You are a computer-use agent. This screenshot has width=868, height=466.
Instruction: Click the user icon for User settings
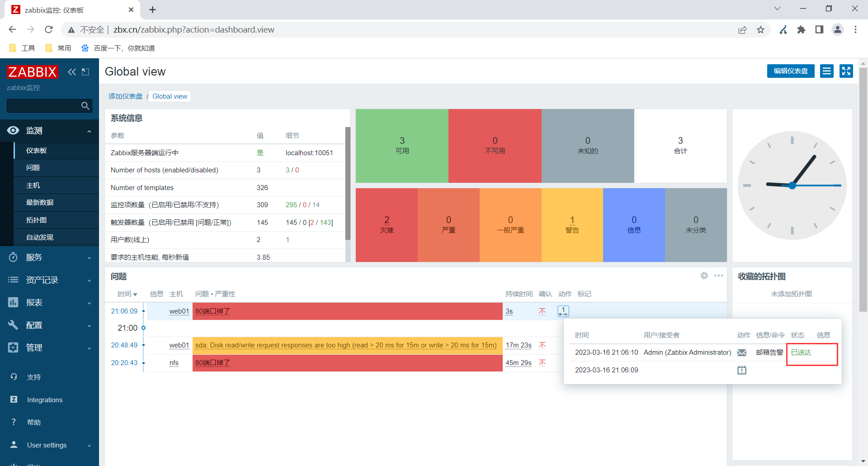click(x=14, y=445)
